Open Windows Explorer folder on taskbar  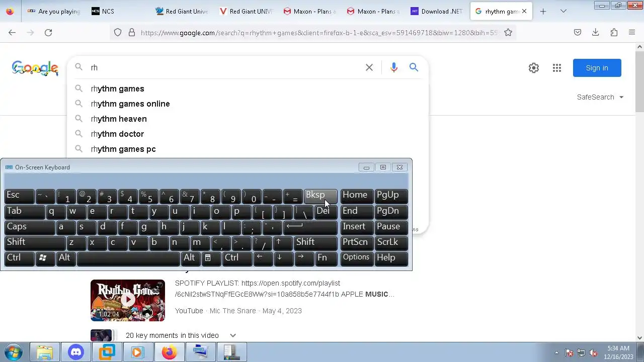pyautogui.click(x=45, y=352)
